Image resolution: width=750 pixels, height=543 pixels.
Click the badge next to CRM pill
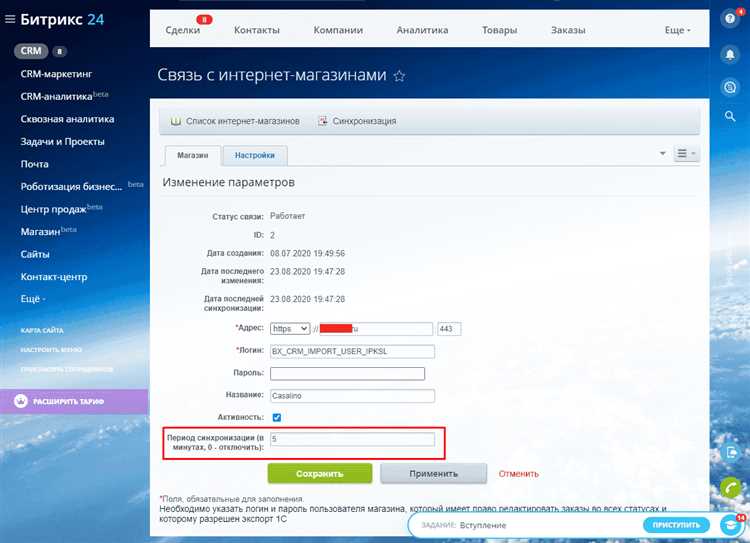pos(59,51)
